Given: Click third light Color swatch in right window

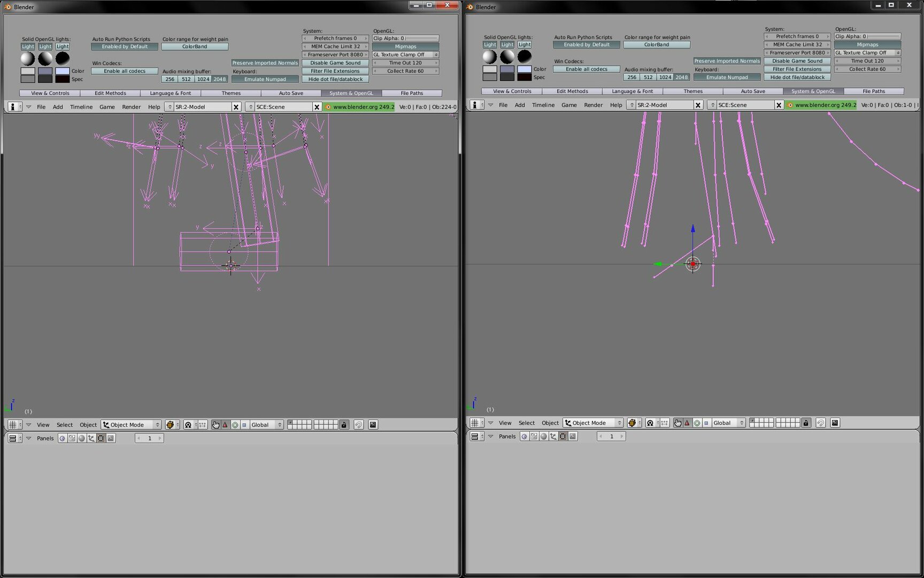Looking at the screenshot, I should tap(524, 69).
